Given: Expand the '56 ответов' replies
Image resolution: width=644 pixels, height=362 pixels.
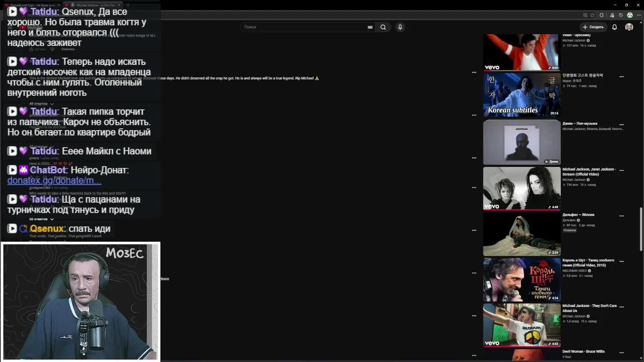Looking at the screenshot, I should point(41,219).
